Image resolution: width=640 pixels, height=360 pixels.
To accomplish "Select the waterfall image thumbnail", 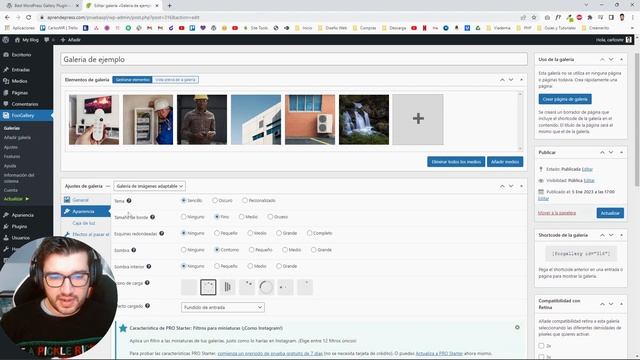I will 364,120.
